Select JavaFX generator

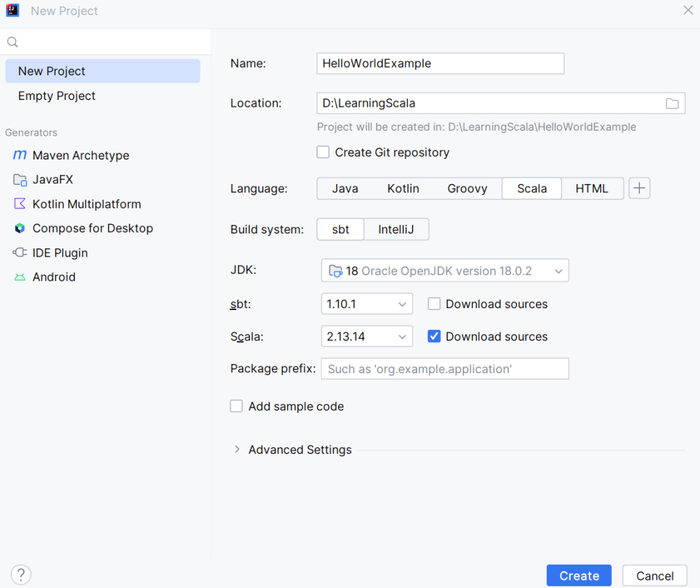[x=53, y=179]
